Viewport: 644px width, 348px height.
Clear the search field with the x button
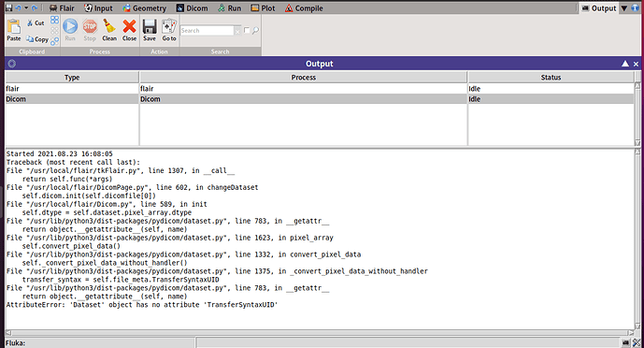point(237,31)
